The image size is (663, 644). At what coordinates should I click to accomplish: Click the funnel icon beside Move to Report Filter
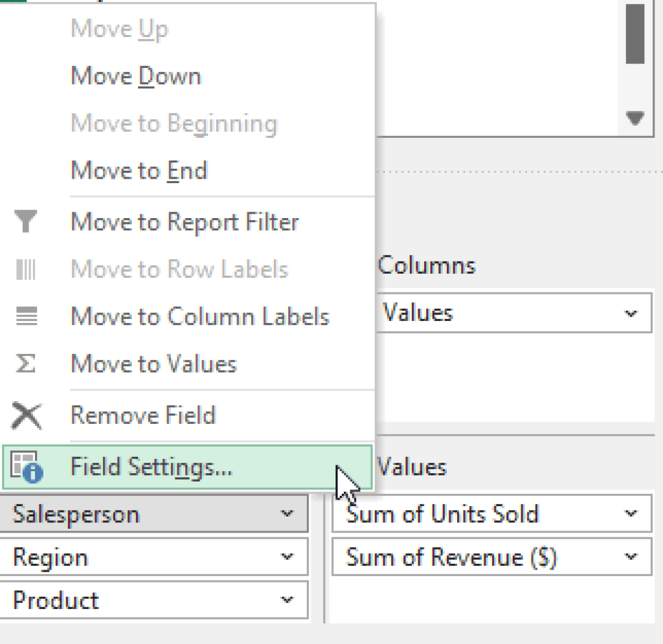tap(27, 221)
